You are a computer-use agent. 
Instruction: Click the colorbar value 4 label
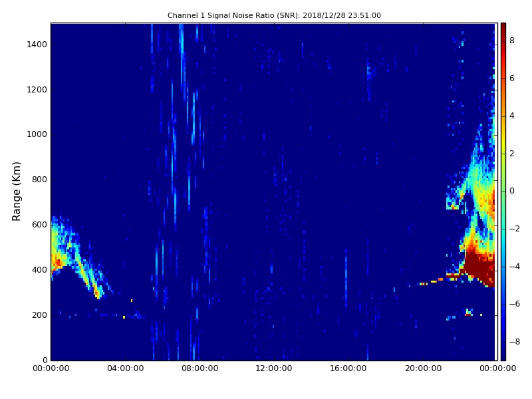(512, 116)
